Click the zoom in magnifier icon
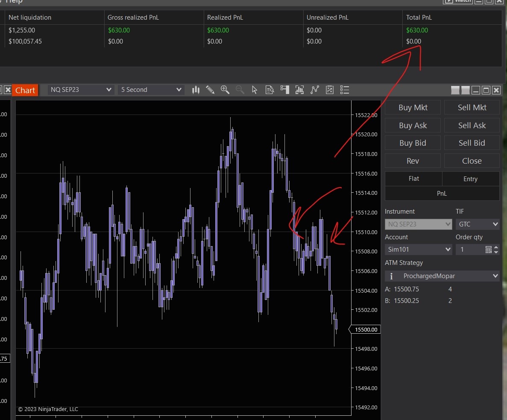 [x=225, y=90]
